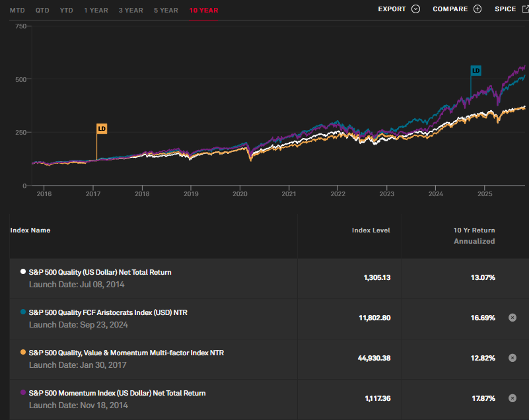Click the teal LD launch date marker
Viewport: 529px width, 420px height.
(x=476, y=71)
